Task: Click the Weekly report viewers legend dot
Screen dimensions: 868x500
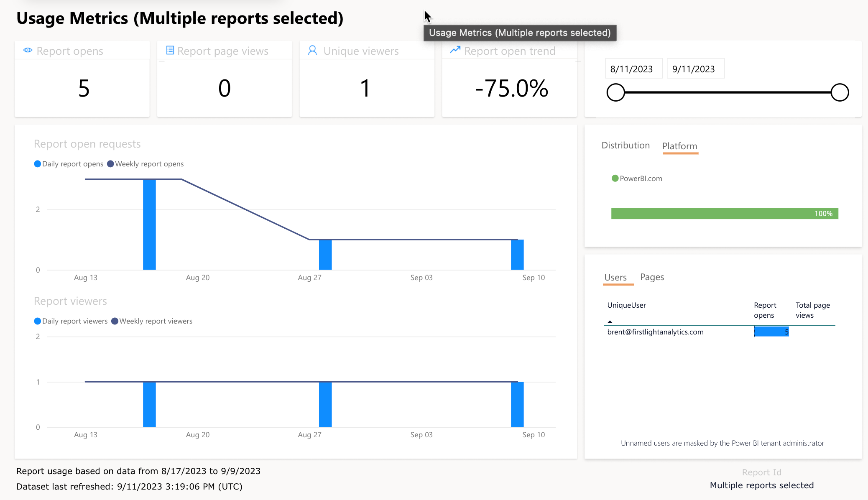Action: pyautogui.click(x=115, y=321)
